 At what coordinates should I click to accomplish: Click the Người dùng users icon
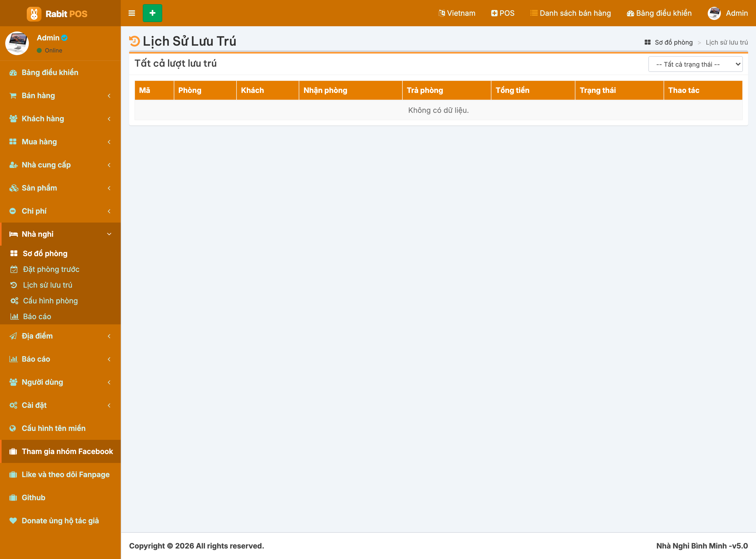(13, 382)
